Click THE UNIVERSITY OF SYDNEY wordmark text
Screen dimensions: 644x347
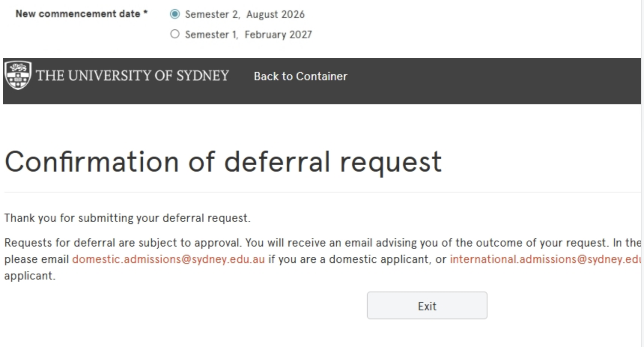[132, 76]
